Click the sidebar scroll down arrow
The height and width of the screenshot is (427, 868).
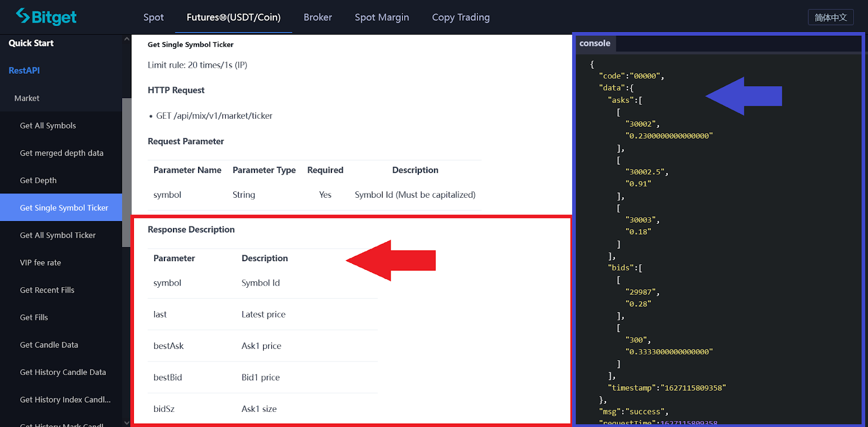pos(127,423)
